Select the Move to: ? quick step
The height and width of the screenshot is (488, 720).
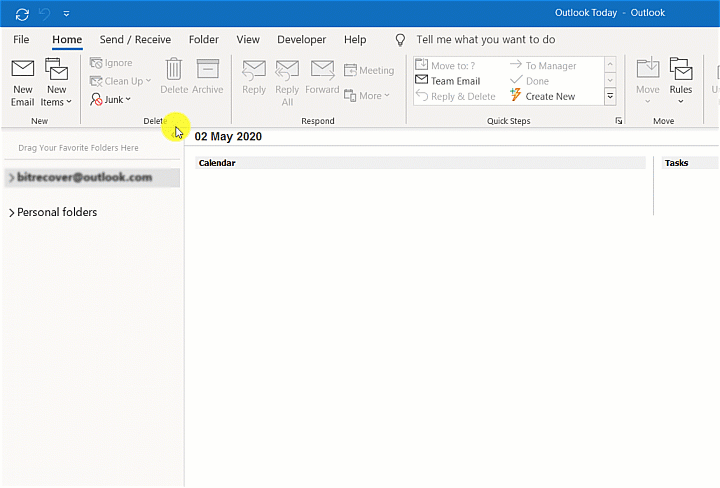click(x=445, y=66)
